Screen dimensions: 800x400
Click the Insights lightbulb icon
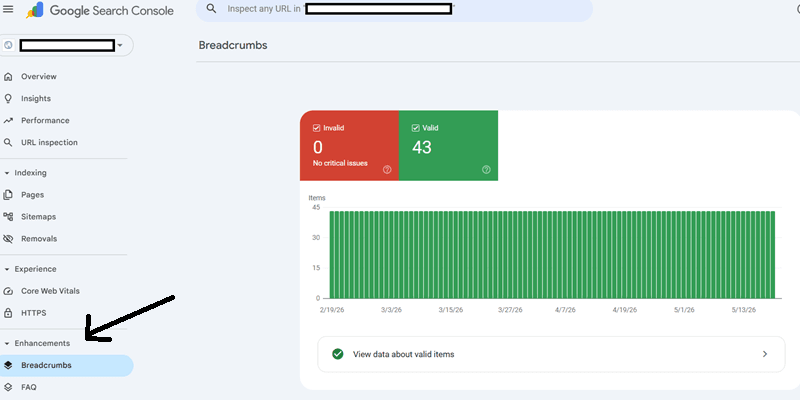pos(8,98)
